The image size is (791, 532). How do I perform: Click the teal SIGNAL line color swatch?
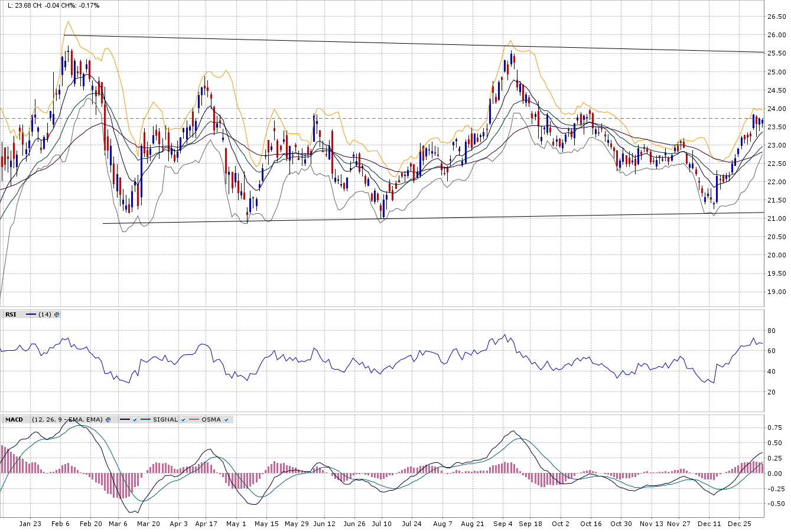pyautogui.click(x=145, y=420)
